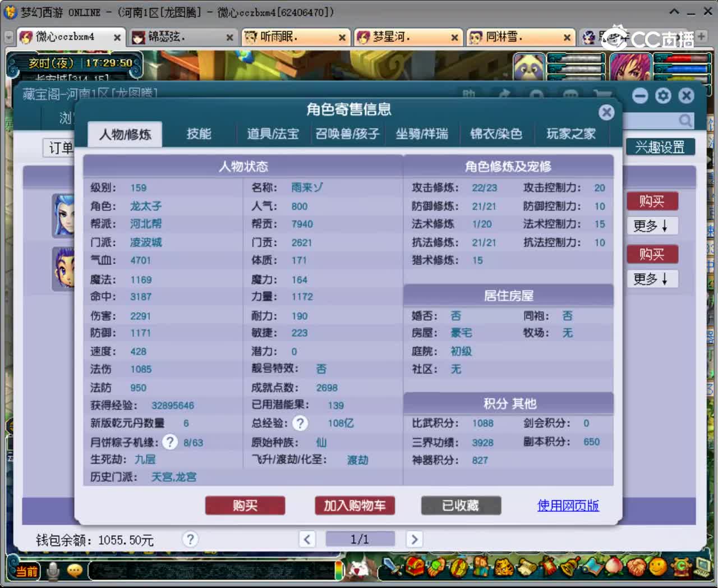Switch to 梦星河 account tab
The height and width of the screenshot is (588, 718).
[407, 37]
